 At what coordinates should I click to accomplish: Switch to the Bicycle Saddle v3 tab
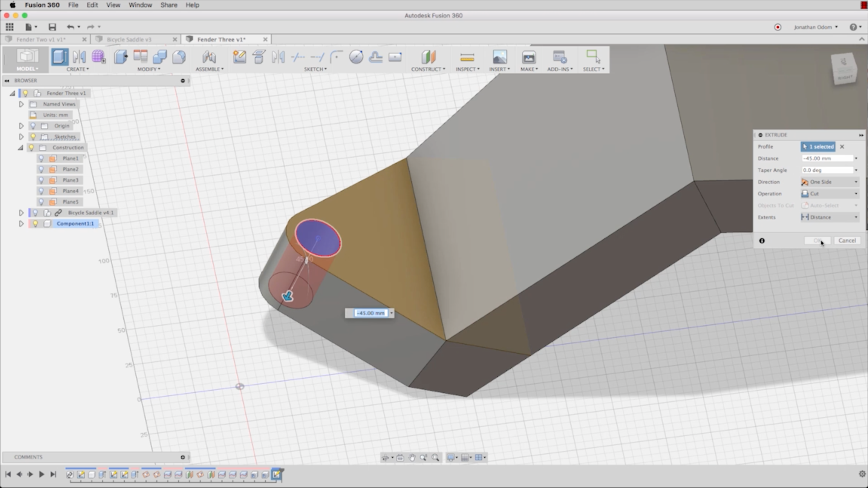[x=129, y=39]
